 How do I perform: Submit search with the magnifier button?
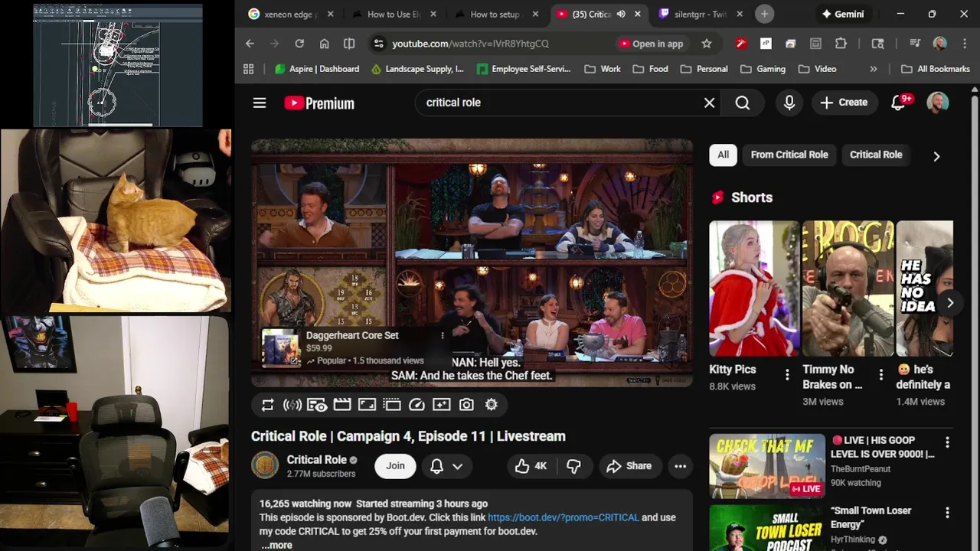[743, 103]
